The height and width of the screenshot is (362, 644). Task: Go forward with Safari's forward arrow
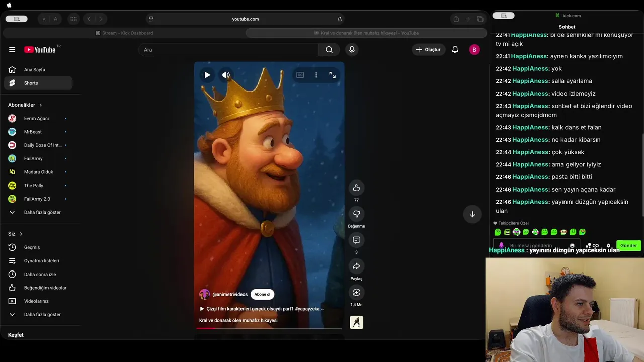click(x=101, y=19)
